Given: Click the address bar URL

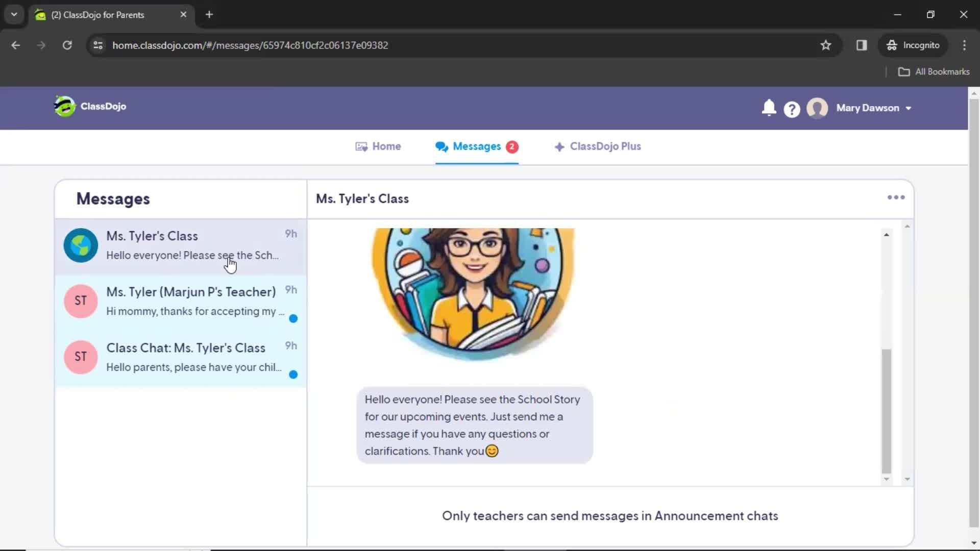Looking at the screenshot, I should (x=250, y=45).
